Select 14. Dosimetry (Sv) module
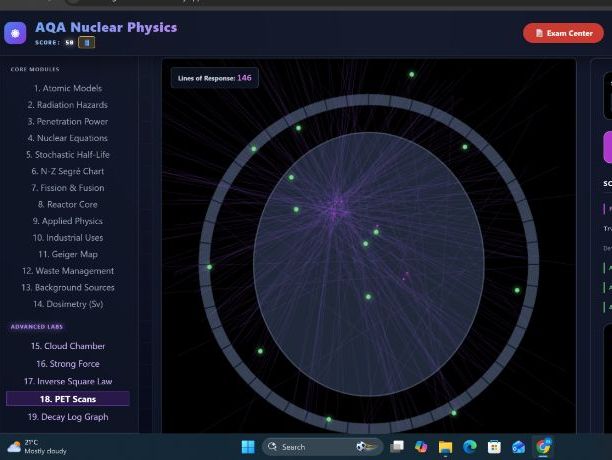 pyautogui.click(x=68, y=304)
